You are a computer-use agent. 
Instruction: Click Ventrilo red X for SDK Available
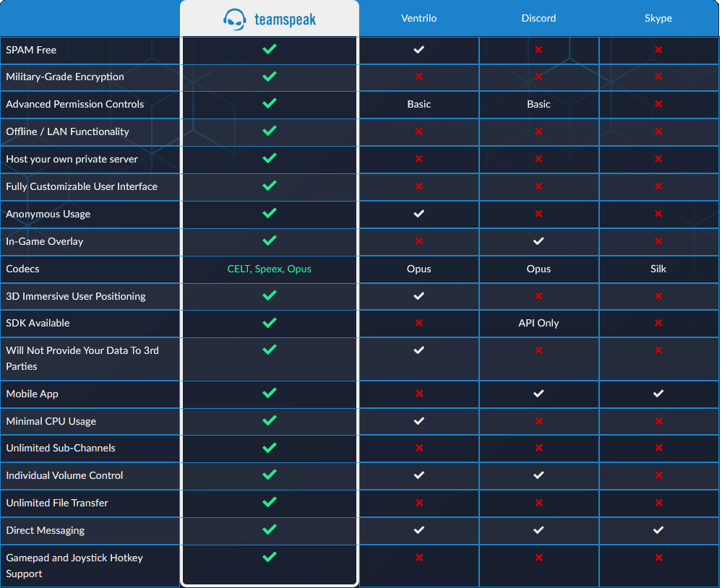pos(418,323)
